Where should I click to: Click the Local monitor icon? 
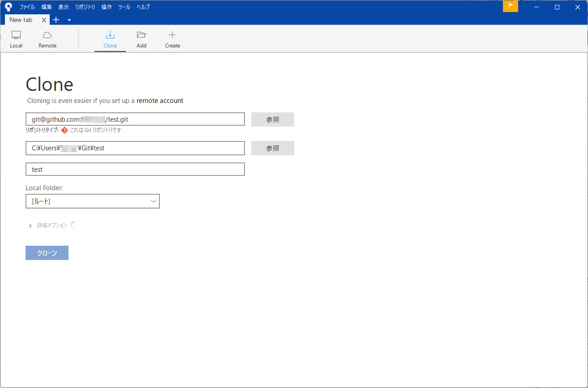[x=16, y=35]
